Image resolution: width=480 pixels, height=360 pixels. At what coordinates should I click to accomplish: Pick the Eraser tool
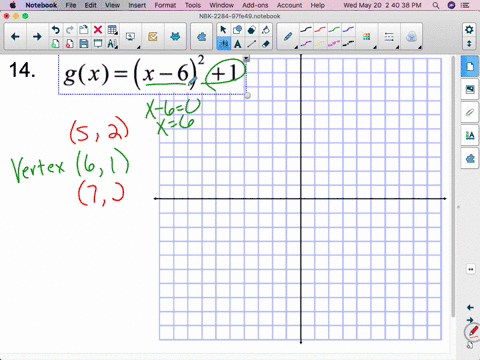(265, 44)
